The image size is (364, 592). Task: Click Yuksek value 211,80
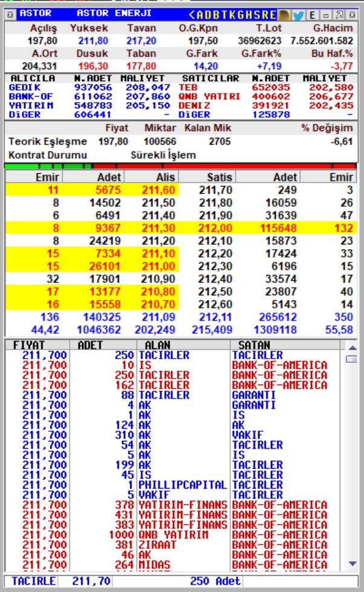tap(93, 41)
